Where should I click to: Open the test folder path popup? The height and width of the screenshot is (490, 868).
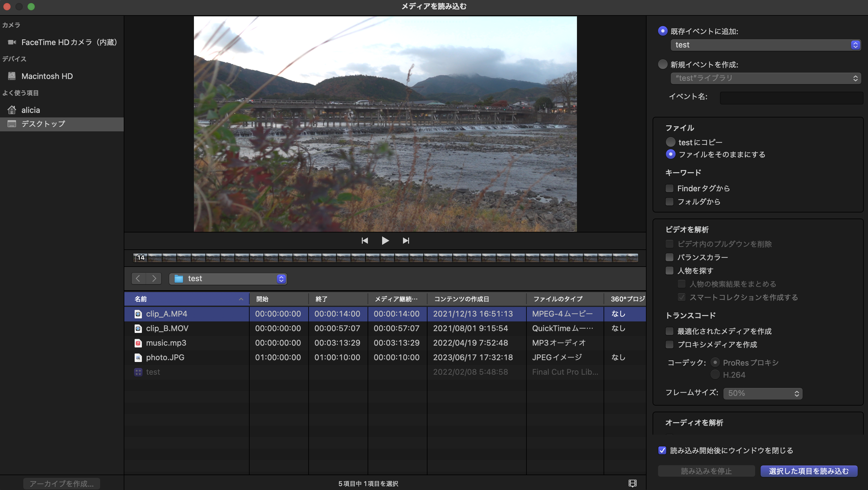pos(228,278)
